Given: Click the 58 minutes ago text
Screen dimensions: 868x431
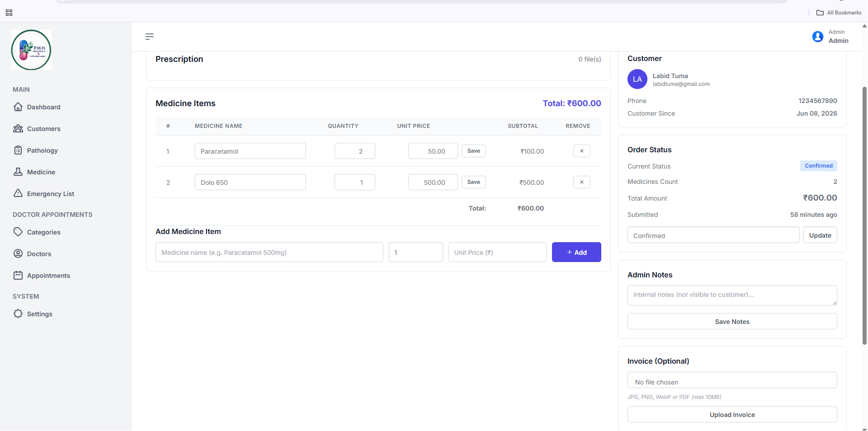Looking at the screenshot, I should tap(813, 215).
